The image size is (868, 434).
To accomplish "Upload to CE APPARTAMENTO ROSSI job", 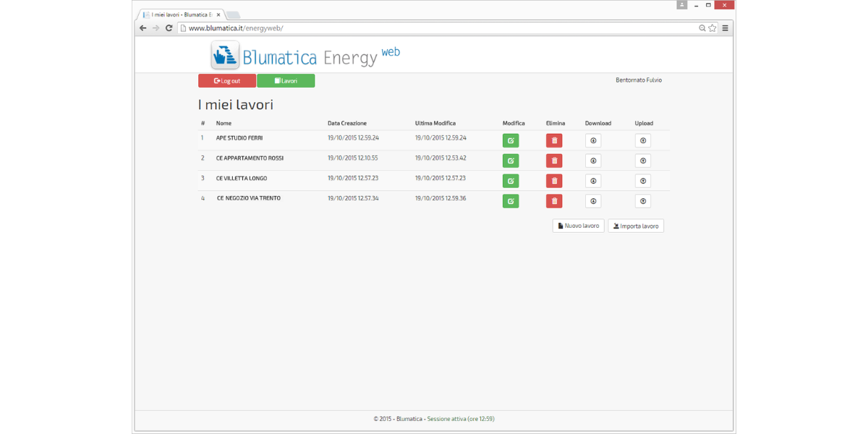I will pyautogui.click(x=643, y=161).
